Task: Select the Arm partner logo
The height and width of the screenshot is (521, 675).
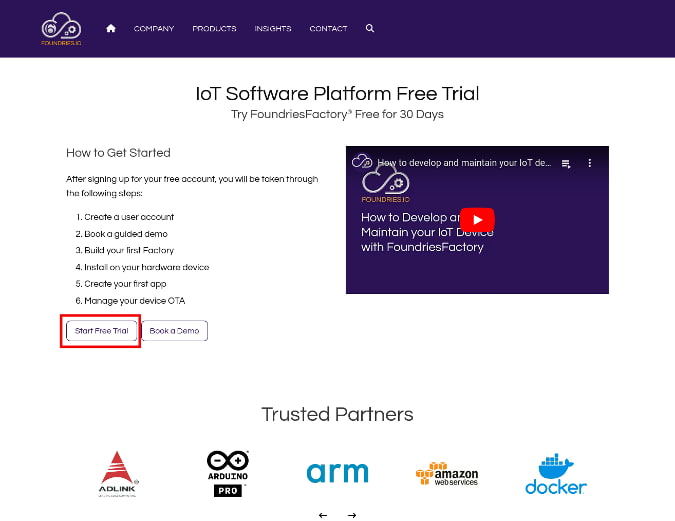Action: (337, 473)
